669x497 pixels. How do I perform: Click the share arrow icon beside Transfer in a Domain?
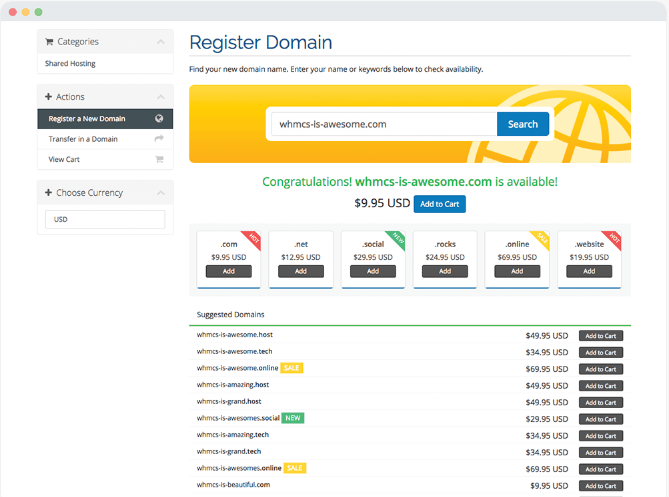159,139
